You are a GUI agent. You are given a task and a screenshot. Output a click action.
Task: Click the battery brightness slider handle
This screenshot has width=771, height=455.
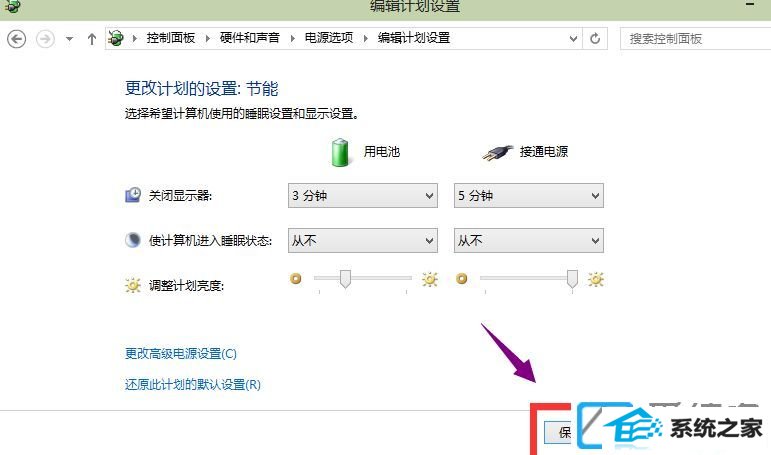[345, 278]
